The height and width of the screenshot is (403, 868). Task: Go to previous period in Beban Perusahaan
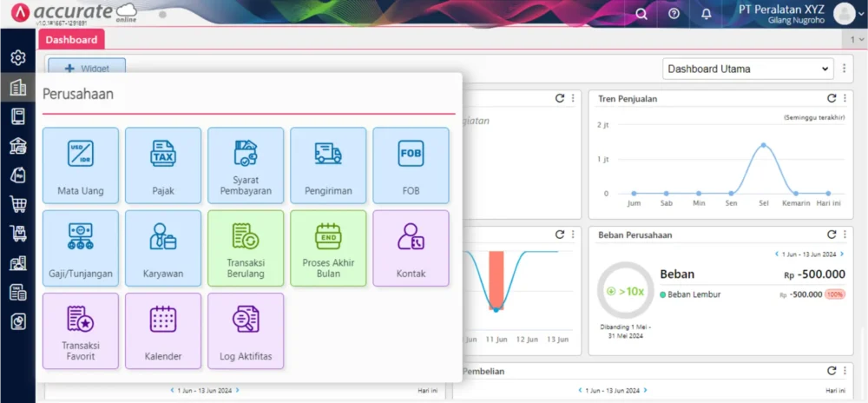[x=777, y=254]
